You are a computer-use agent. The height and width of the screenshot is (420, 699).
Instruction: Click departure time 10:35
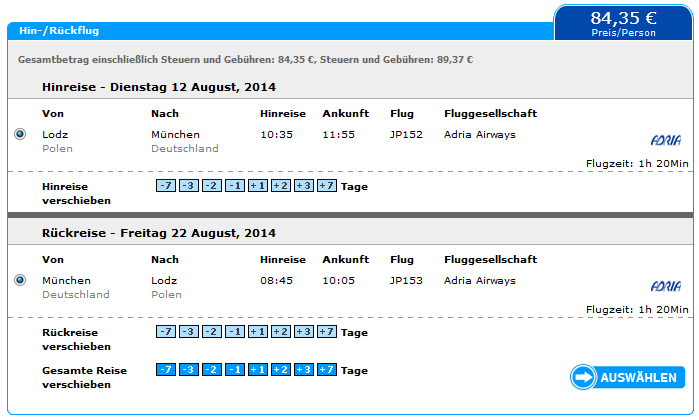pyautogui.click(x=276, y=134)
